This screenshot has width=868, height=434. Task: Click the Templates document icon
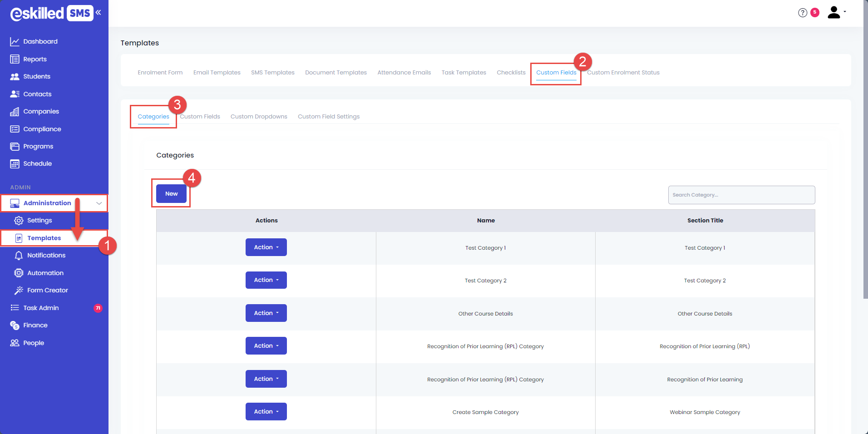(x=19, y=238)
